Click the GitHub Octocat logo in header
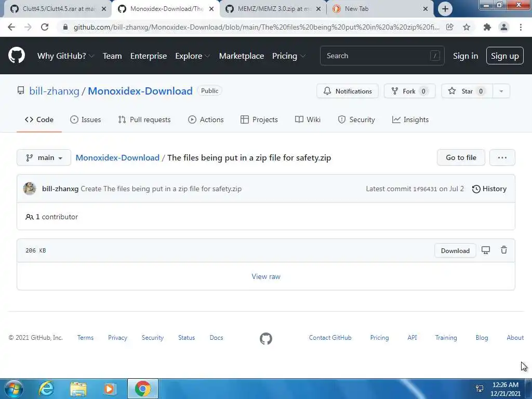 point(16,56)
